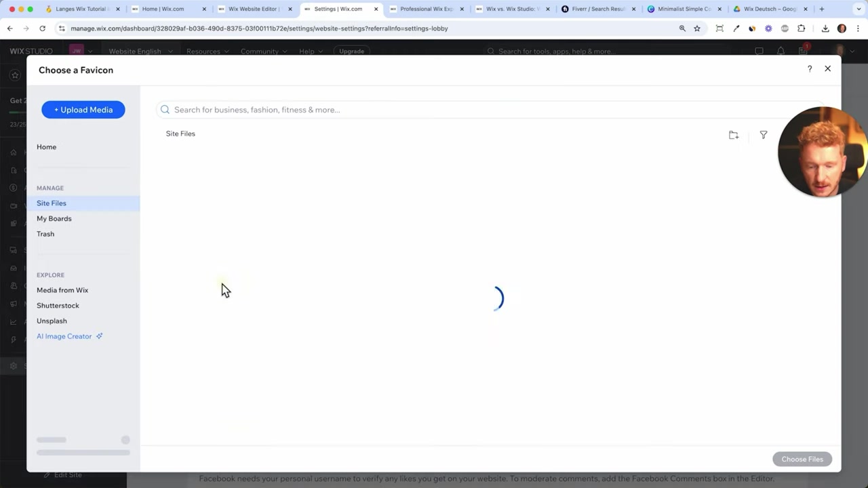
Task: Open Chrome three-dot menu
Action: pos(858,28)
